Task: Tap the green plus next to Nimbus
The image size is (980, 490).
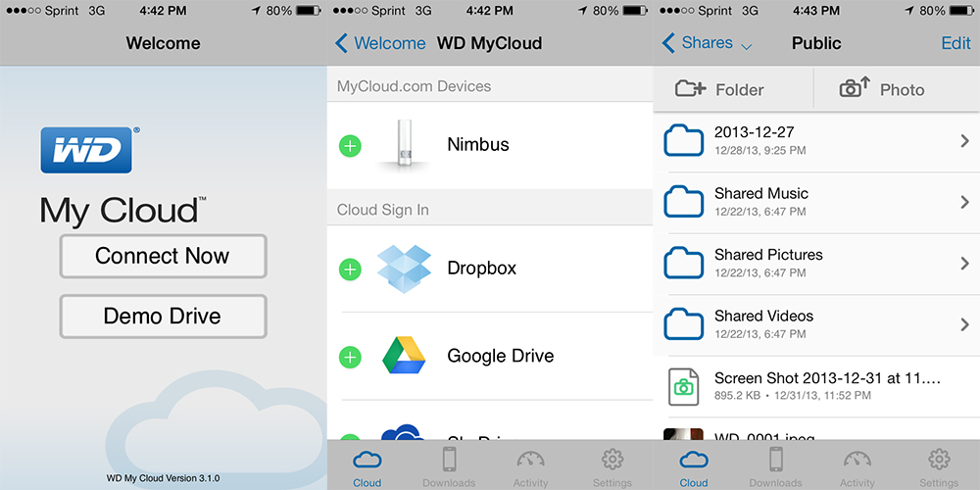Action: pos(350,146)
